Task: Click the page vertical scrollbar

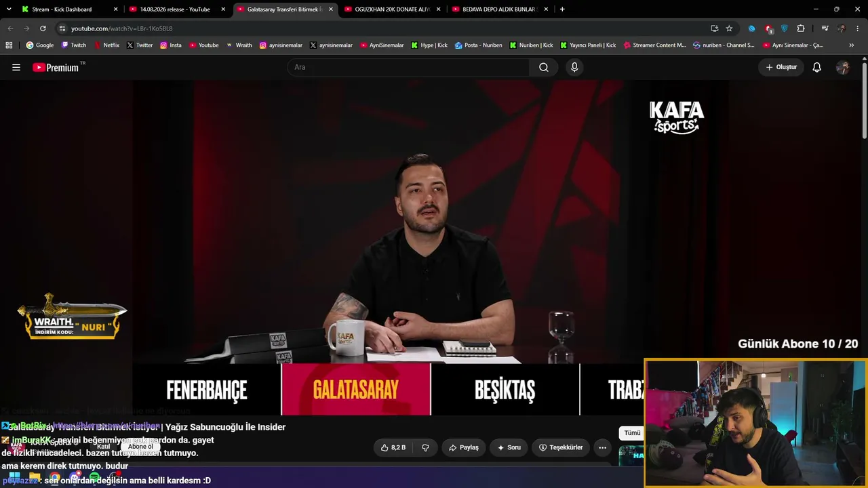Action: tap(864, 102)
